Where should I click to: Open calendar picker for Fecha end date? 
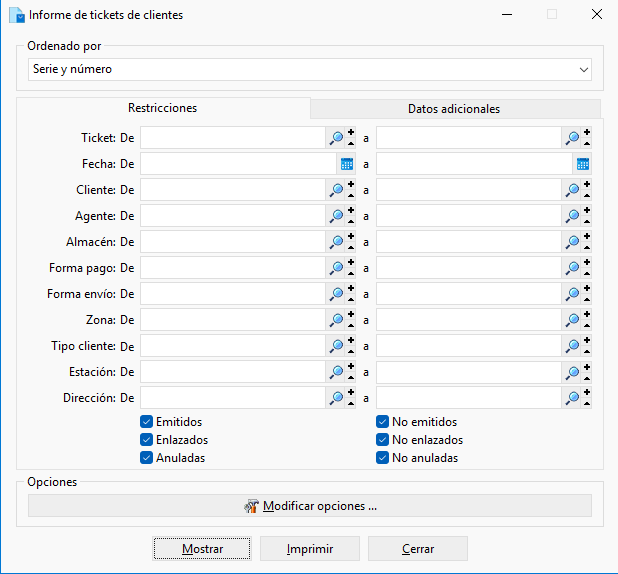click(583, 164)
